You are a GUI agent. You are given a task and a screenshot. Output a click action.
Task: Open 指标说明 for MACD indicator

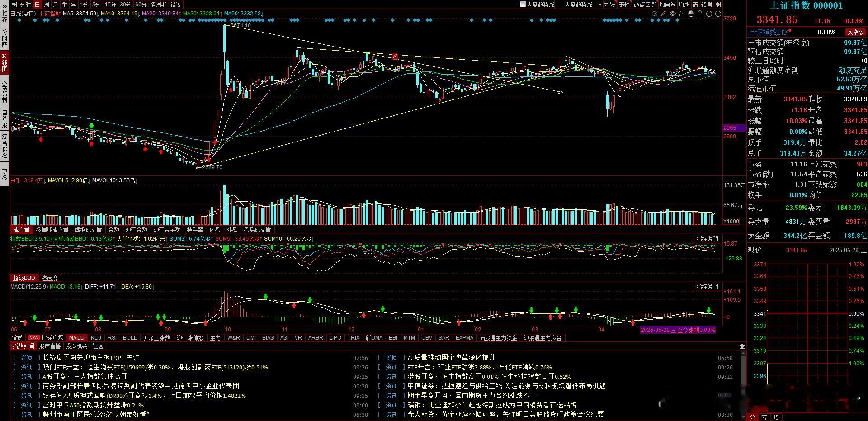coord(707,287)
